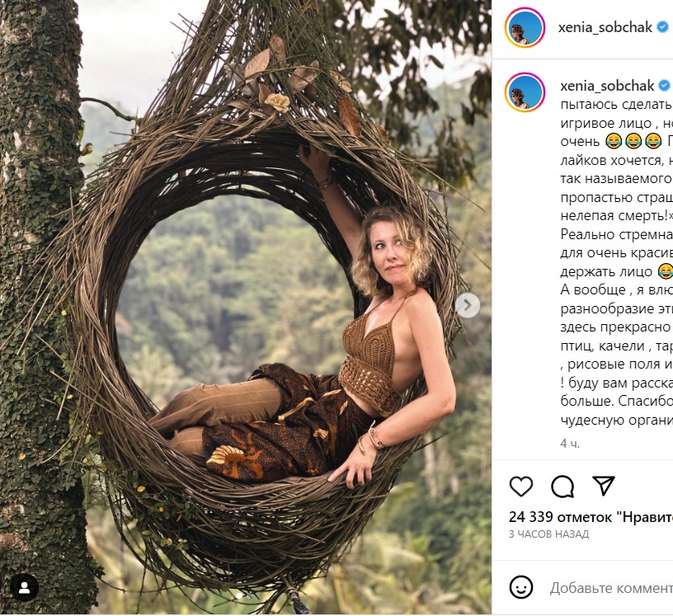Image resolution: width=673 pixels, height=616 pixels.
Task: Show tagged people icon on the photo
Action: pos(25,587)
